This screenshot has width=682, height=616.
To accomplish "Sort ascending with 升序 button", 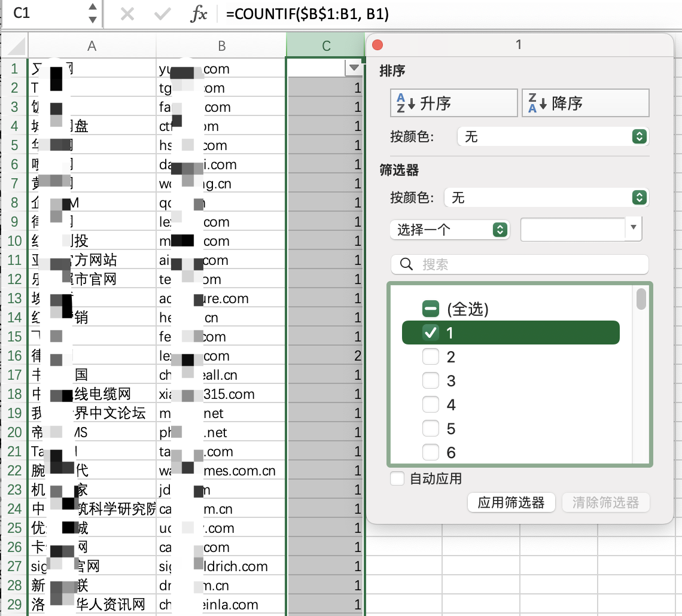I will click(453, 103).
